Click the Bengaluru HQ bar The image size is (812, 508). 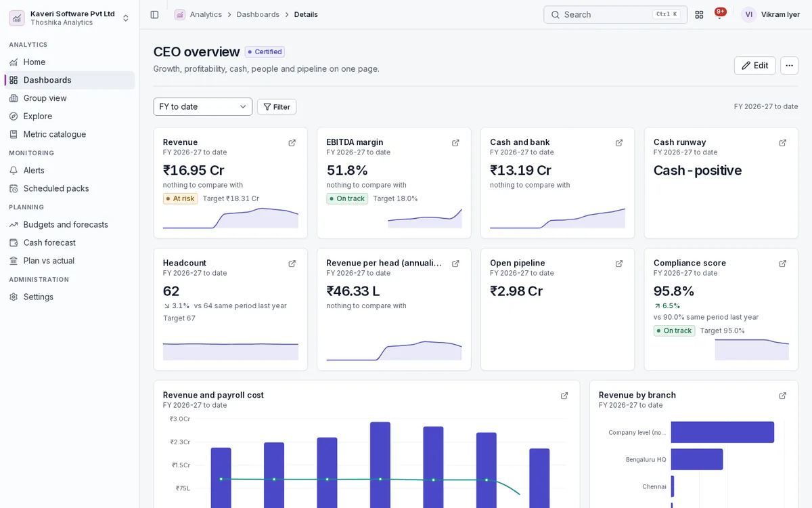697,459
